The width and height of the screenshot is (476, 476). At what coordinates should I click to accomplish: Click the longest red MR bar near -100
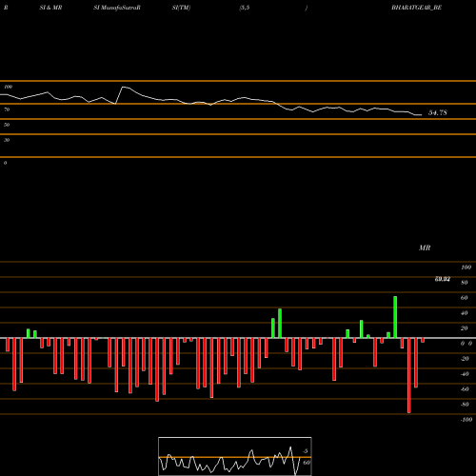click(408, 375)
